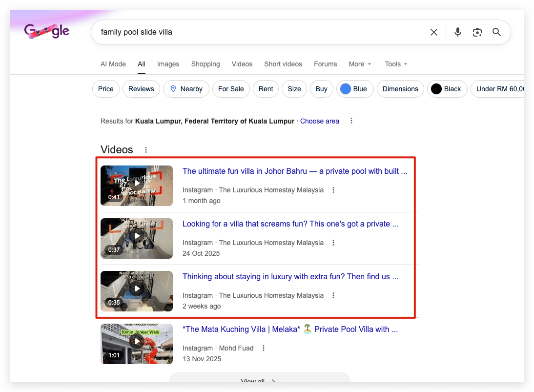
Task: Open more options for Mohd Fuad video
Action: [263, 348]
